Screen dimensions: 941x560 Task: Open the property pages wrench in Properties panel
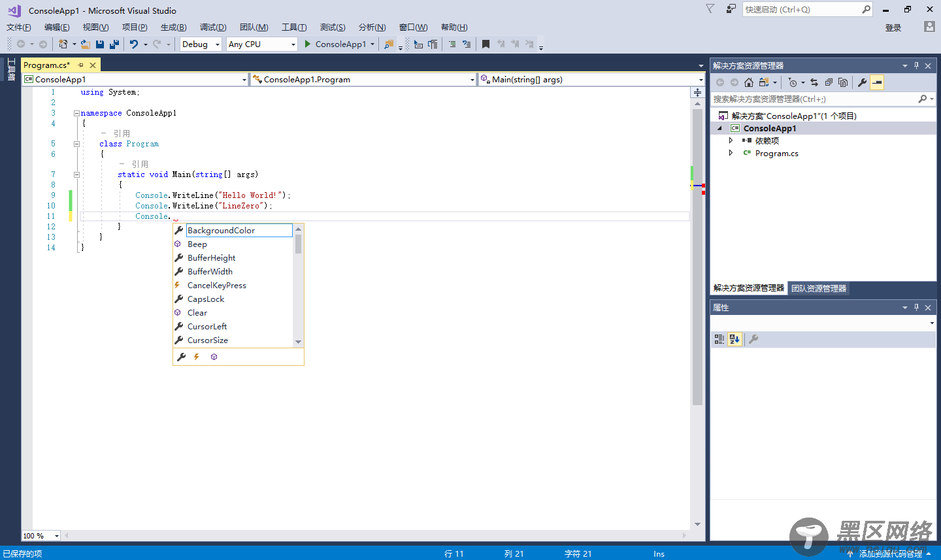(x=753, y=339)
